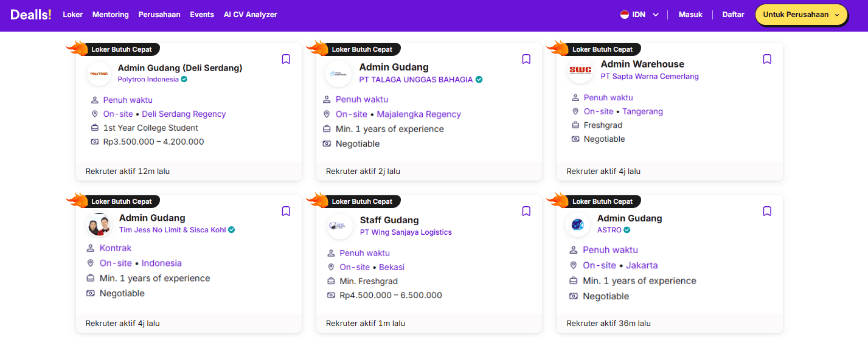Click the Deli Serdang Regency location
The image size is (868, 337).
[184, 114]
